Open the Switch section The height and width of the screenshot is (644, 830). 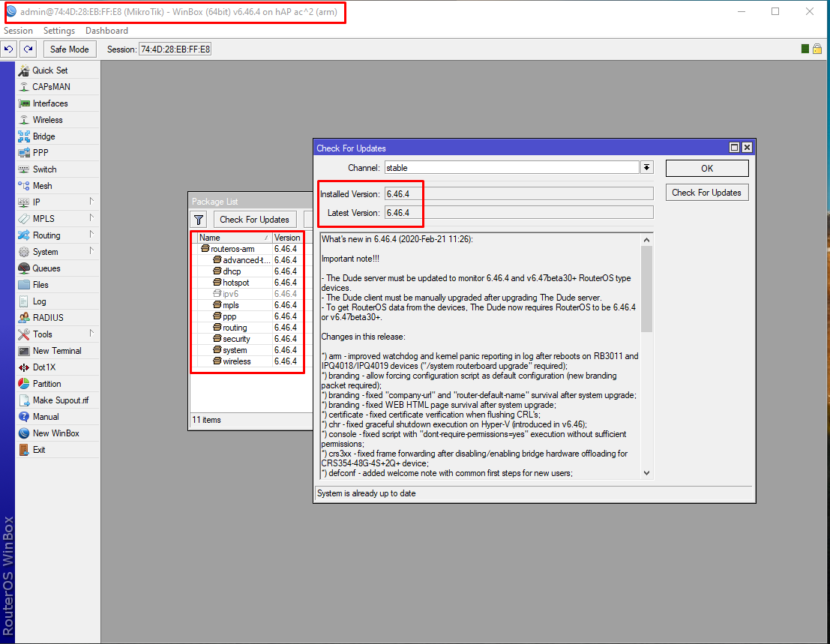click(58, 169)
